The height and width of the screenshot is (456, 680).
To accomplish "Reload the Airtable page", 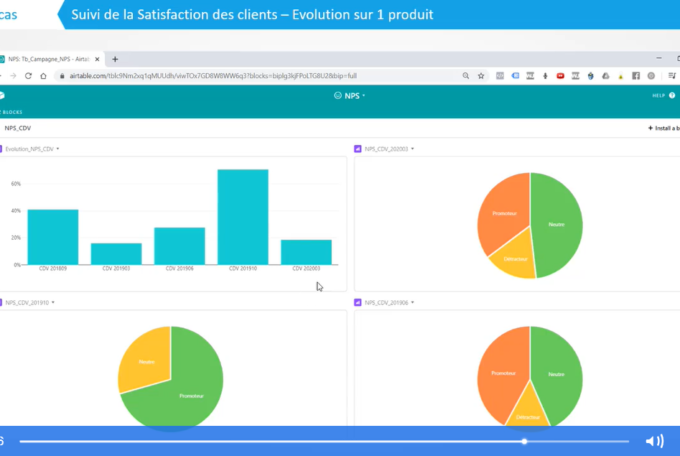I will coord(28,76).
